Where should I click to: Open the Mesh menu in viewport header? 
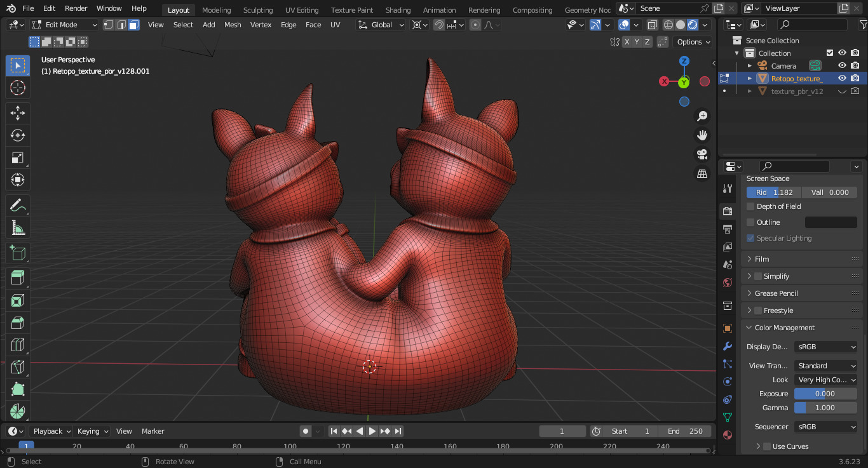click(x=233, y=25)
